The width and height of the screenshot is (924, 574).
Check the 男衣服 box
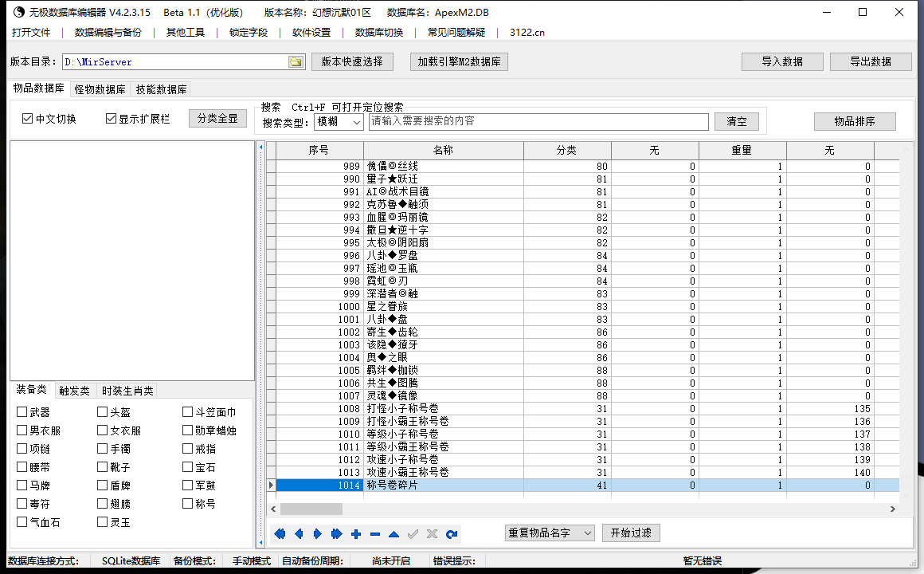coord(22,430)
